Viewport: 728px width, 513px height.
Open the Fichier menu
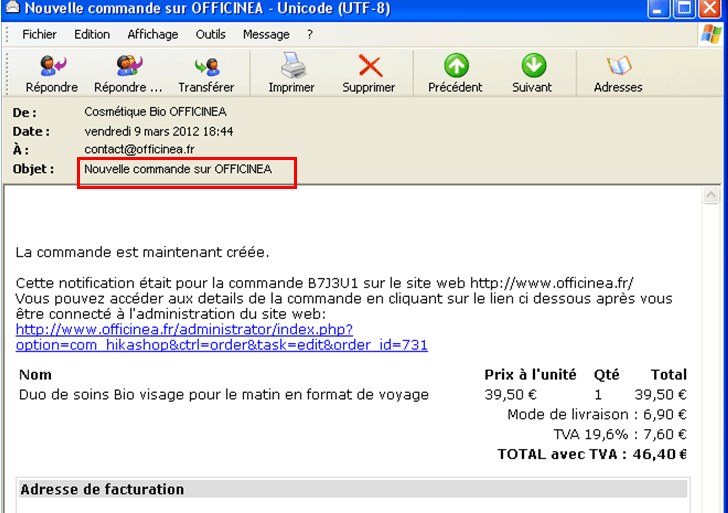click(39, 34)
